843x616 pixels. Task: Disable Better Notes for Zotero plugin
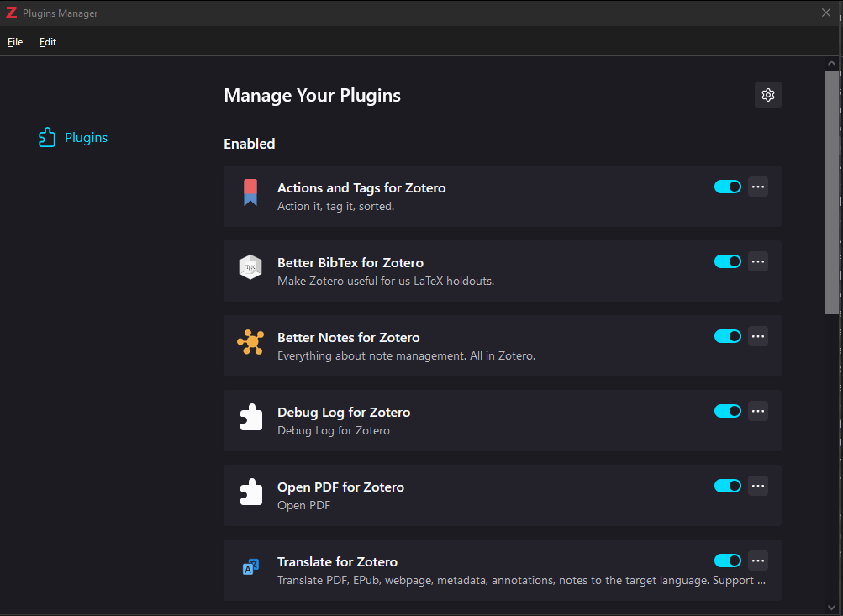pos(727,336)
